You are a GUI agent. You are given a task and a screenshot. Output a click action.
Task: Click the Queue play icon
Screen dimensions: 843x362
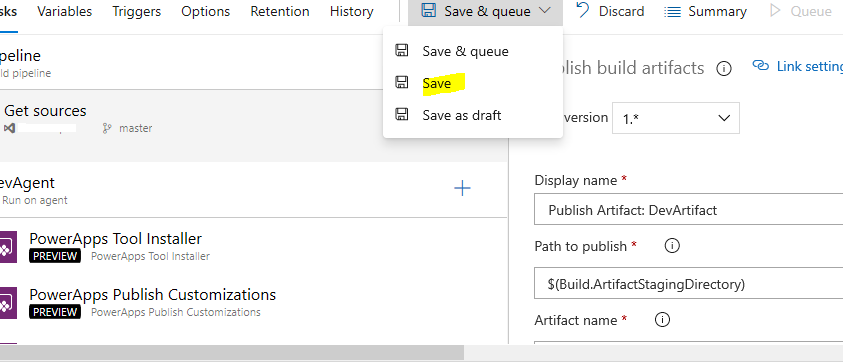click(x=775, y=11)
